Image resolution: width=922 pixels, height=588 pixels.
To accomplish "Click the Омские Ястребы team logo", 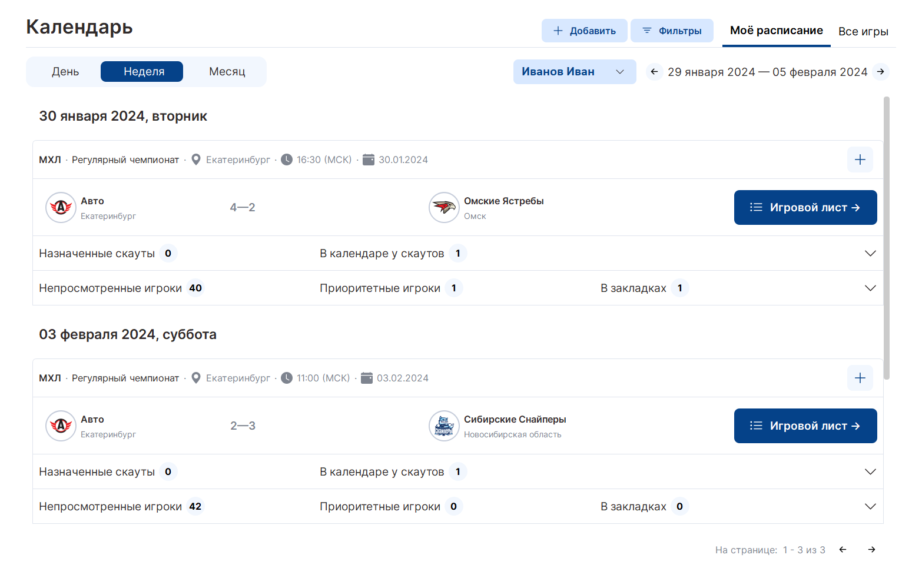I will [444, 207].
